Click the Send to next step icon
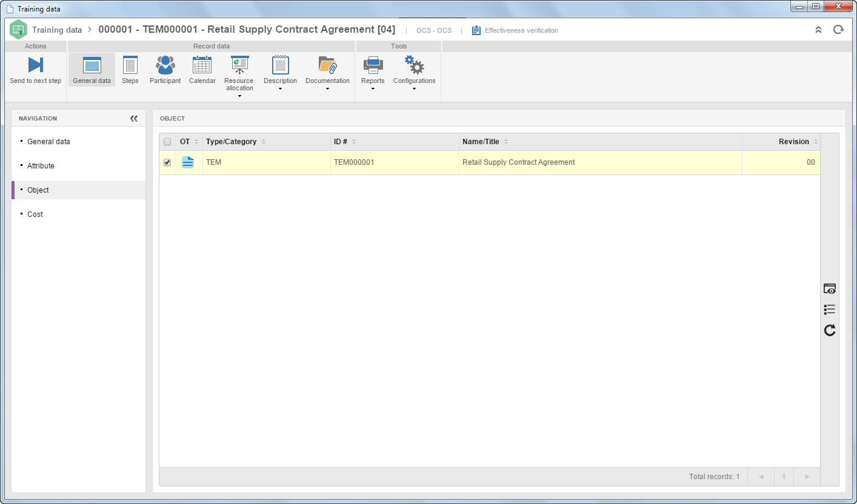The image size is (857, 504). pyautogui.click(x=35, y=65)
